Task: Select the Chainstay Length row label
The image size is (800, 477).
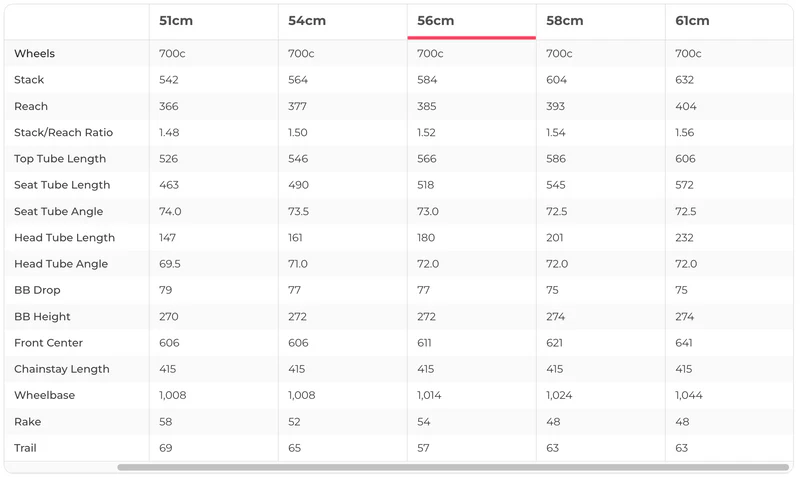Action: click(62, 369)
